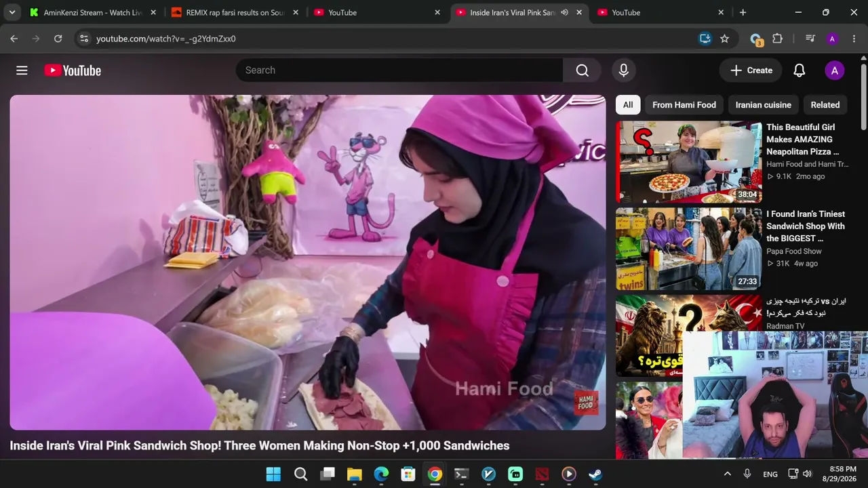This screenshot has width=868, height=488.
Task: Expand the hidden system tray icons chevron
Action: coord(728,474)
